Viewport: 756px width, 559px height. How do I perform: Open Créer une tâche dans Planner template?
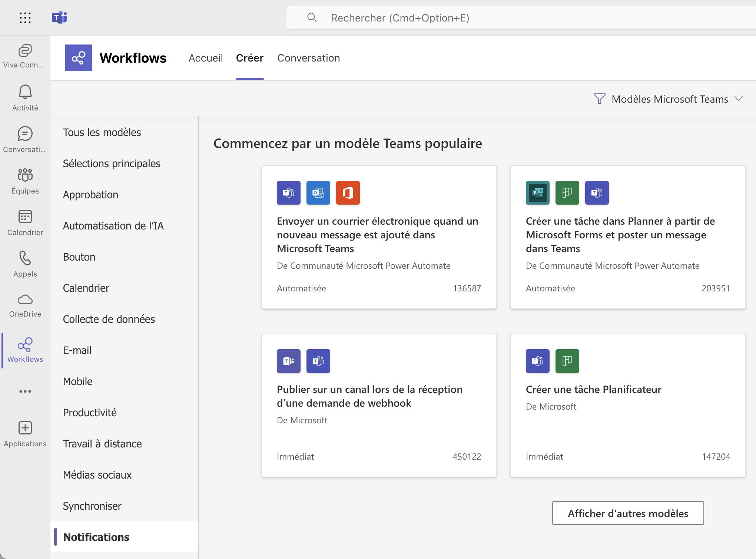[x=628, y=237]
